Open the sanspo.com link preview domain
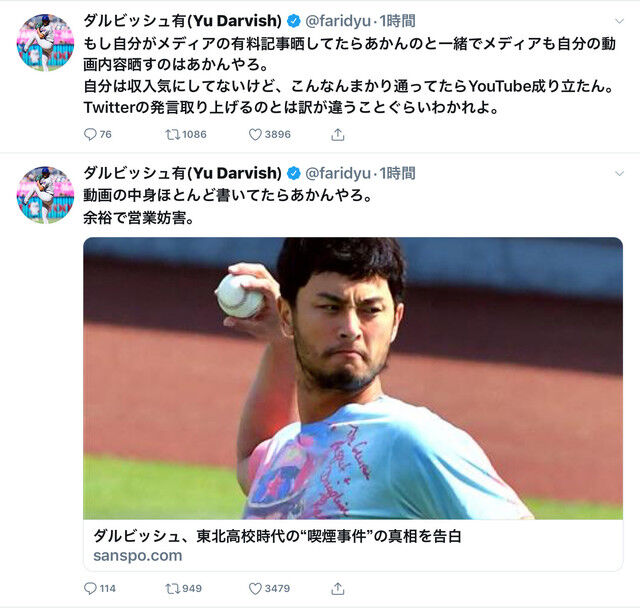The image size is (640, 609). pyautogui.click(x=138, y=556)
